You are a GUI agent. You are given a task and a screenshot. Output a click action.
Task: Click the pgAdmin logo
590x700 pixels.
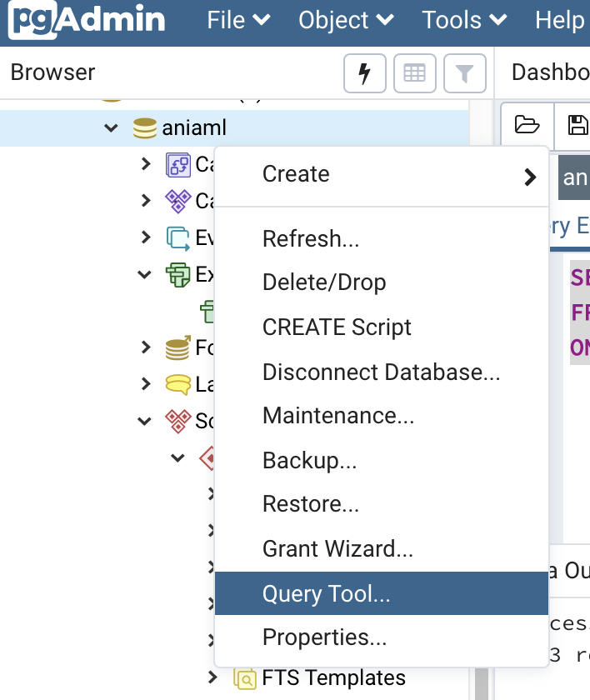coord(87,20)
